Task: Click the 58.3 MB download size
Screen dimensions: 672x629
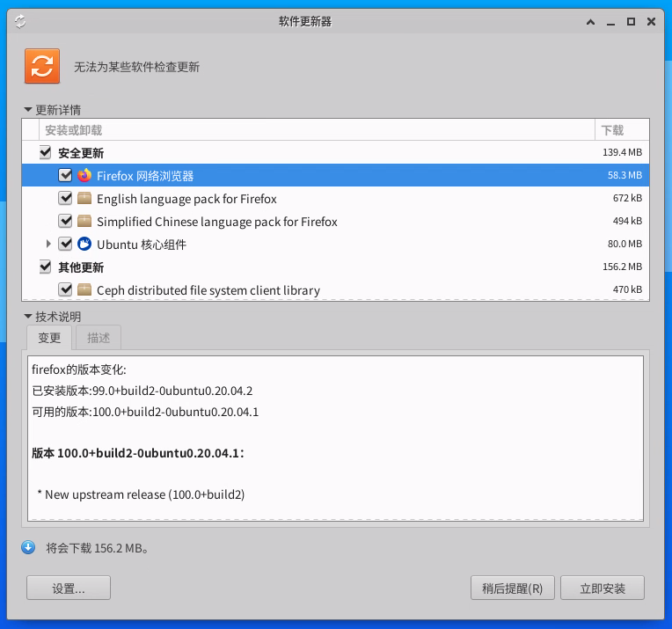Action: (625, 175)
